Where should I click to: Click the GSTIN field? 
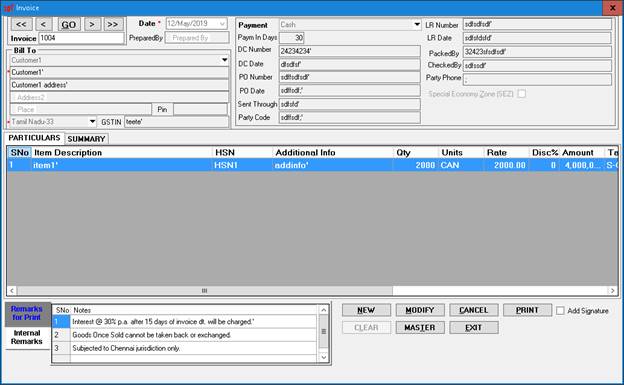(x=177, y=122)
